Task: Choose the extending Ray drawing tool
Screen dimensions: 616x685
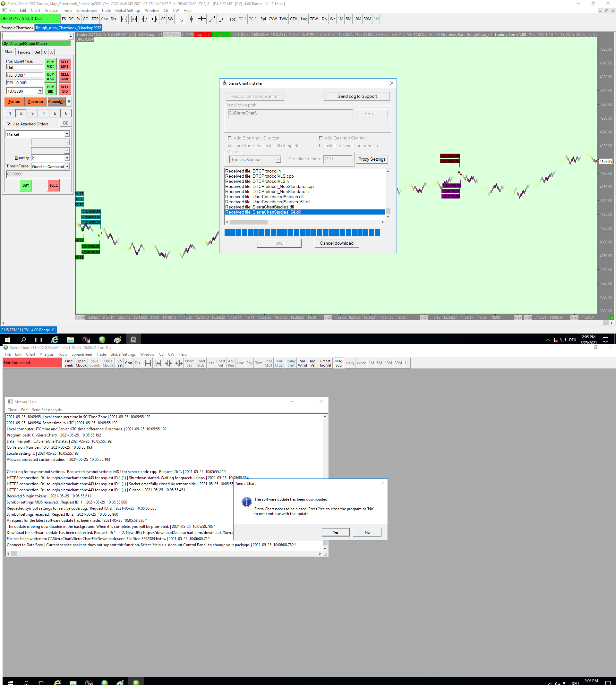Action: pyautogui.click(x=222, y=19)
